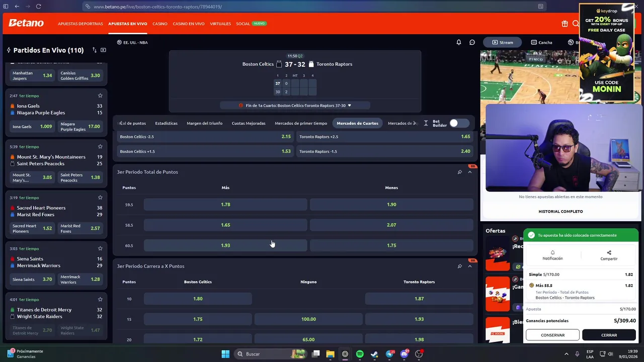644x362 pixels.
Task: Favorite the Titanes de Detroit Mercy star
Action: pos(100,299)
